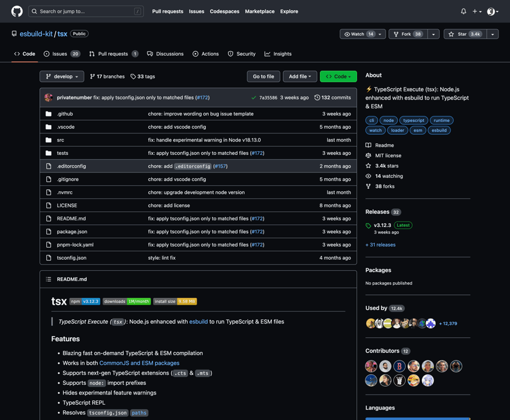Switch to the Issues tab
The width and height of the screenshot is (510, 420).
(x=62, y=54)
